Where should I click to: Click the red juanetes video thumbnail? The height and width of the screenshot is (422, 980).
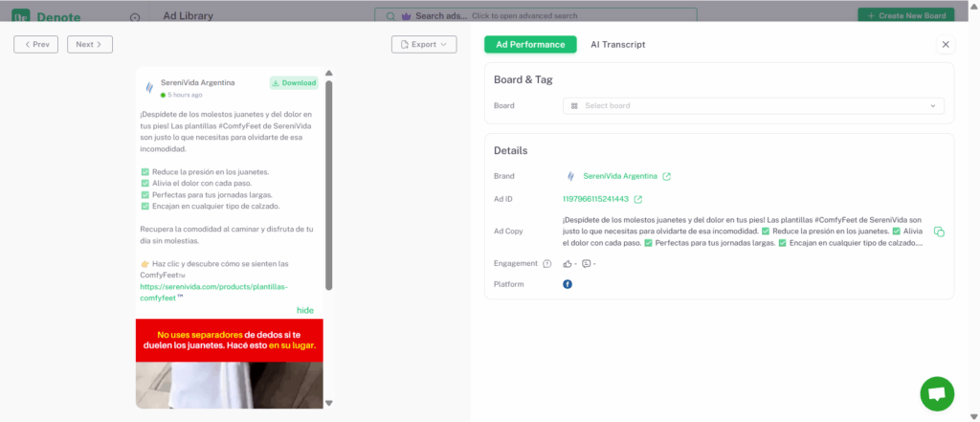point(229,364)
